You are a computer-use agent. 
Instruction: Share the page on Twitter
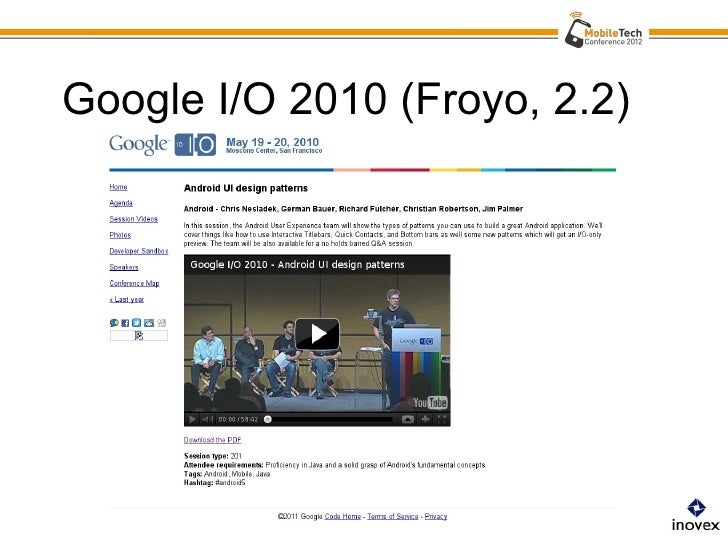pyautogui.click(x=136, y=323)
